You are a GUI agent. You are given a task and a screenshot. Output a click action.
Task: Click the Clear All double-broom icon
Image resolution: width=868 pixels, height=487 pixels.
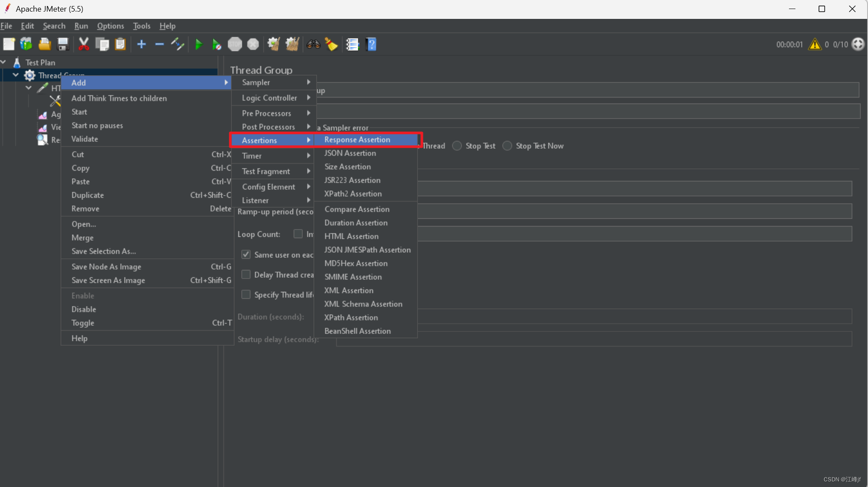coord(292,44)
